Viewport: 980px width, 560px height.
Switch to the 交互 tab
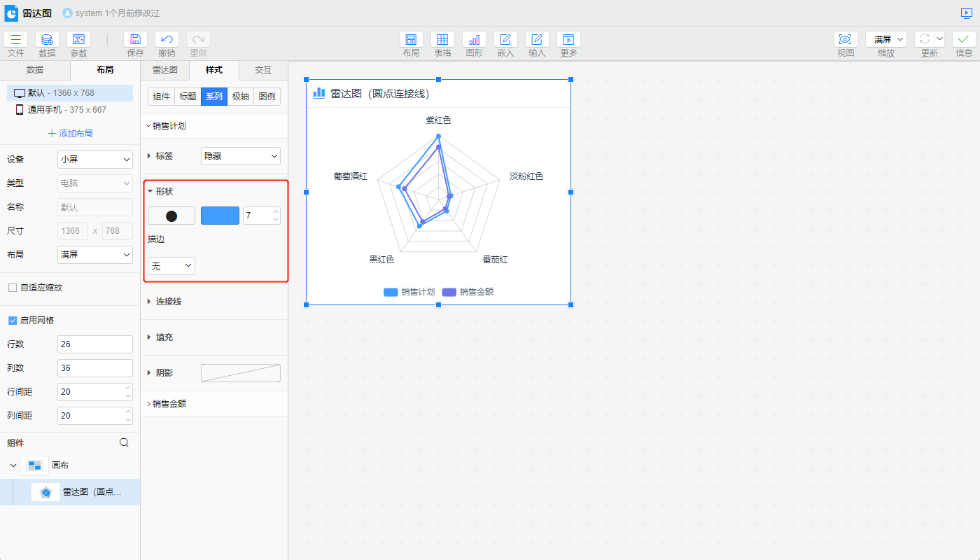coord(262,70)
